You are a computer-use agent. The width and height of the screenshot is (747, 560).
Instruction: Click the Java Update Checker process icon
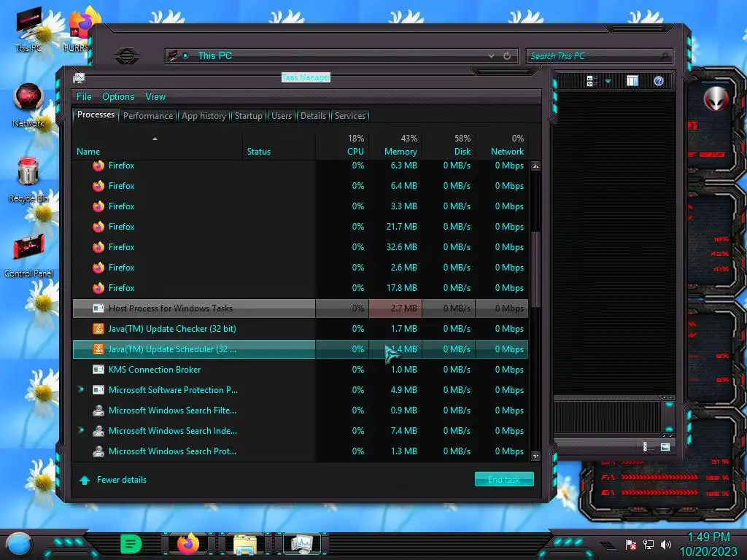(x=98, y=329)
